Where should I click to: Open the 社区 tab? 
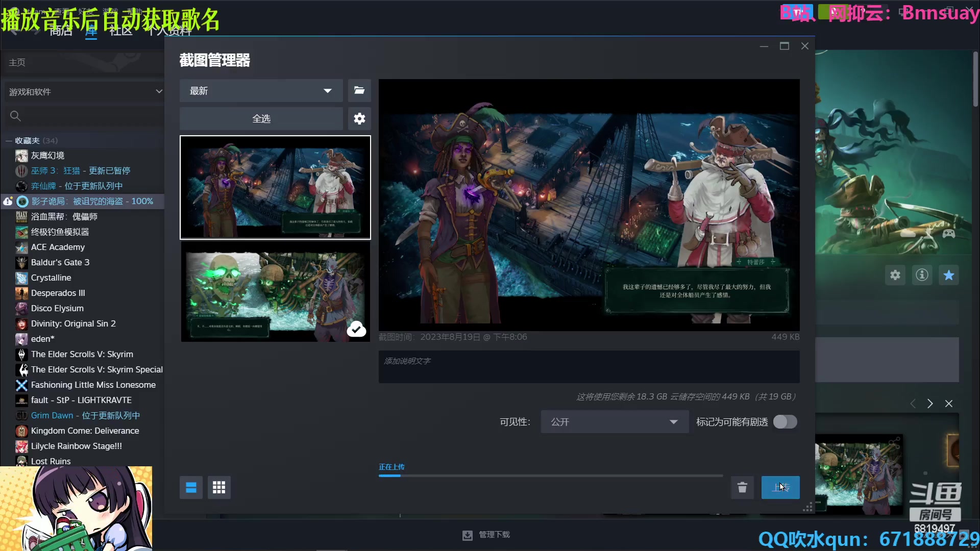[121, 31]
